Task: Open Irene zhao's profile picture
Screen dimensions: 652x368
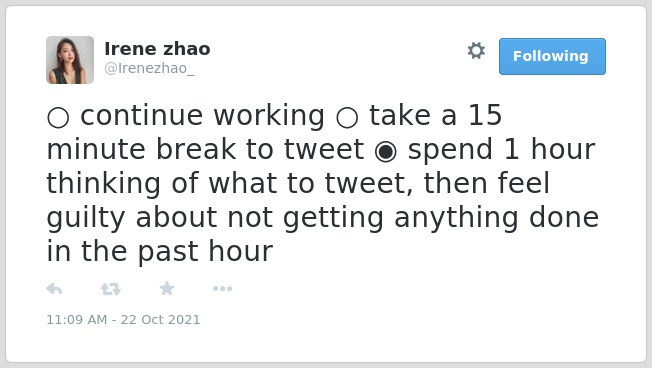Action: 70,60
